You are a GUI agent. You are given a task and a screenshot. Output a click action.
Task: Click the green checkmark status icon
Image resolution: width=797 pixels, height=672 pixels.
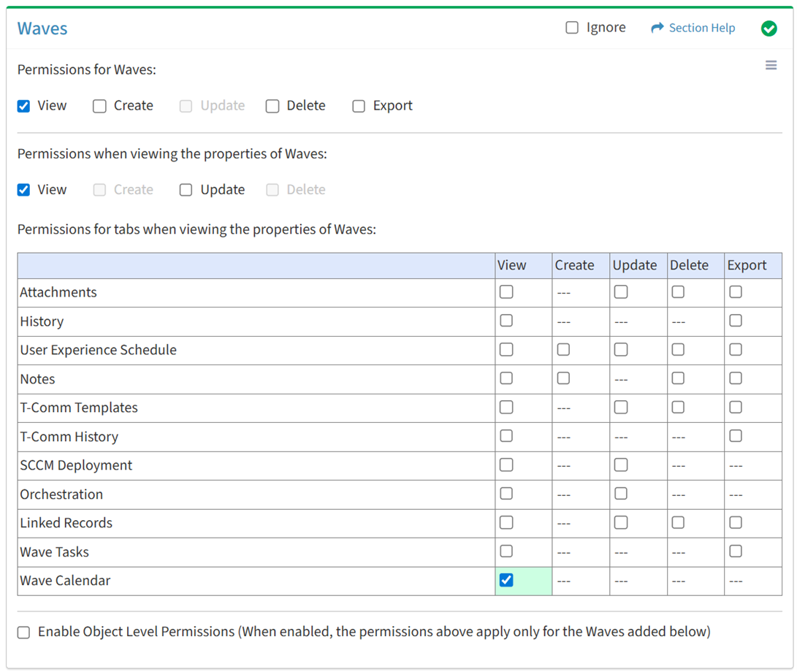pyautogui.click(x=769, y=28)
